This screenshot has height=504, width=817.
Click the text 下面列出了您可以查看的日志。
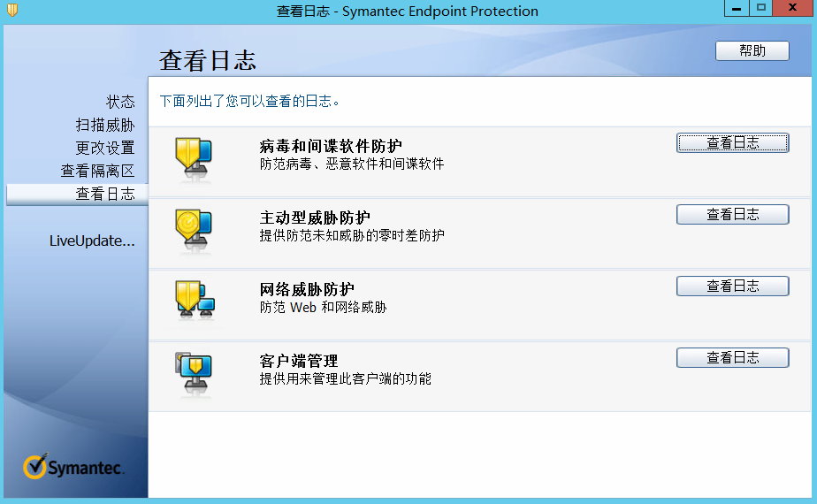(250, 101)
